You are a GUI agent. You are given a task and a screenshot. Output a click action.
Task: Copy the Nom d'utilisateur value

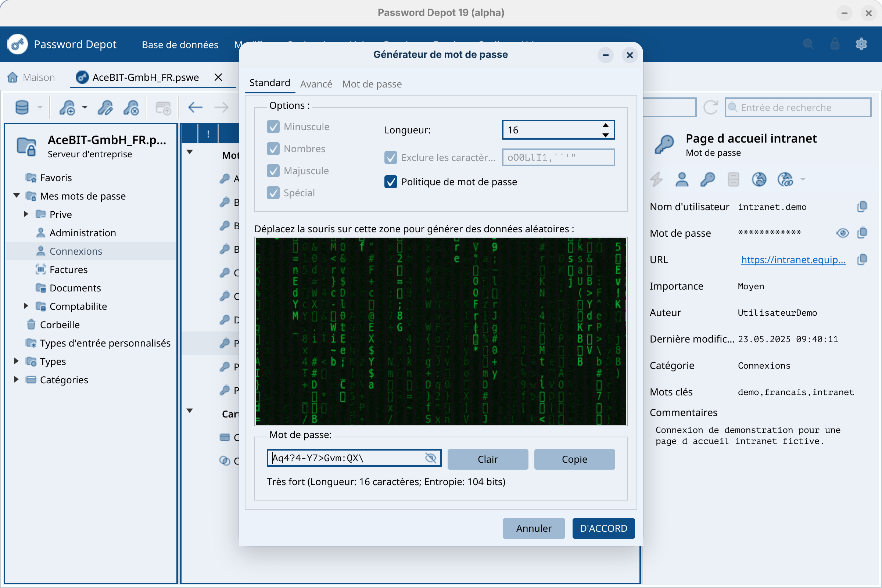click(x=862, y=207)
